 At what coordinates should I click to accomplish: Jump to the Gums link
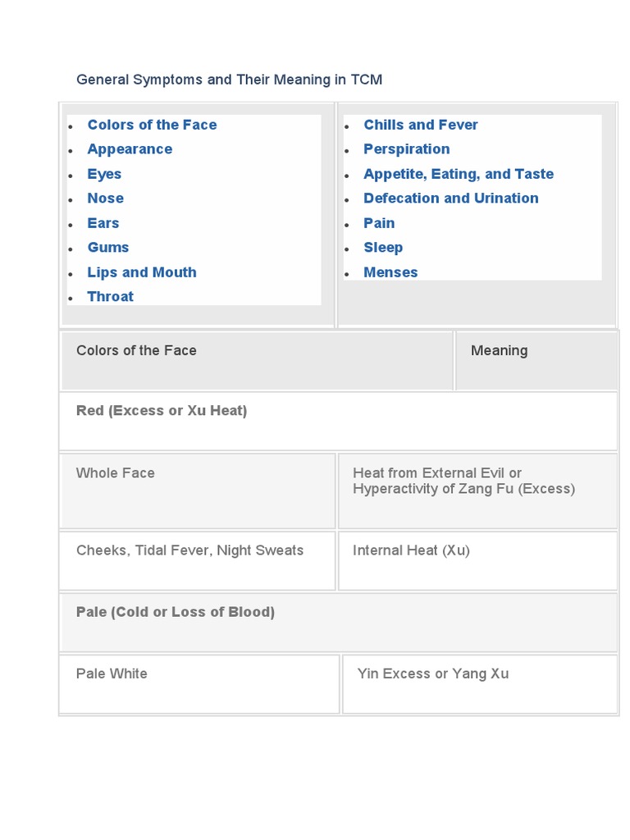click(x=108, y=248)
